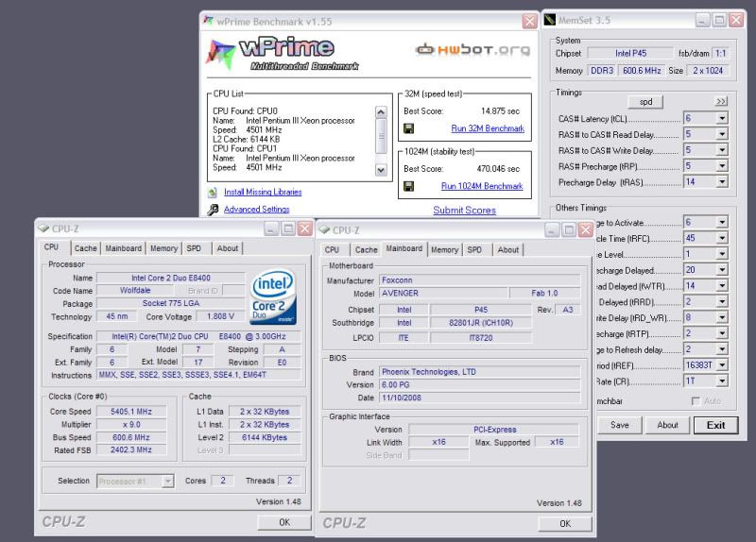This screenshot has height=542, width=756.
Task: Close the wPrime Benchmark window
Action: [x=529, y=21]
